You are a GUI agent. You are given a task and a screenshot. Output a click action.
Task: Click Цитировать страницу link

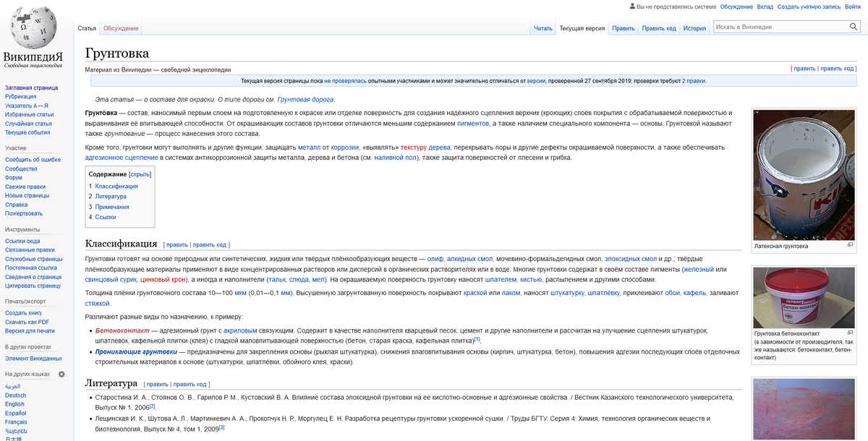[33, 286]
